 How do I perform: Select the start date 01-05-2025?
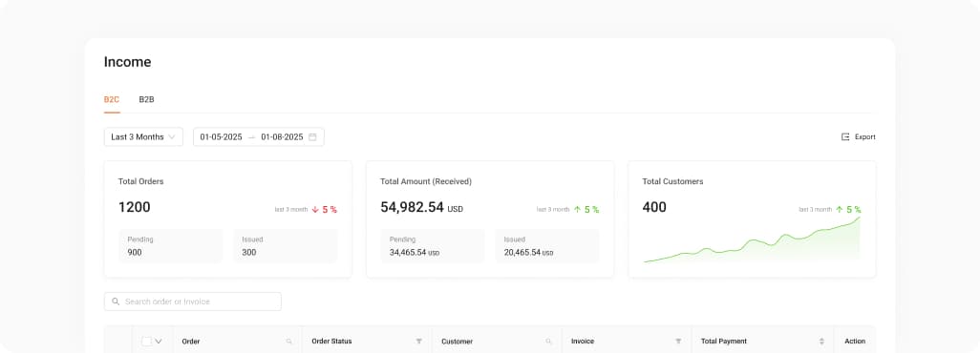coord(221,136)
